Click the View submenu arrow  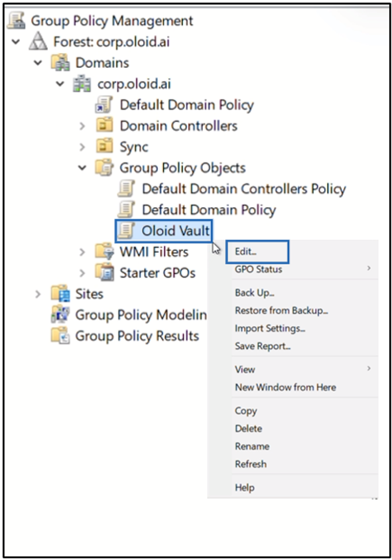click(x=369, y=368)
